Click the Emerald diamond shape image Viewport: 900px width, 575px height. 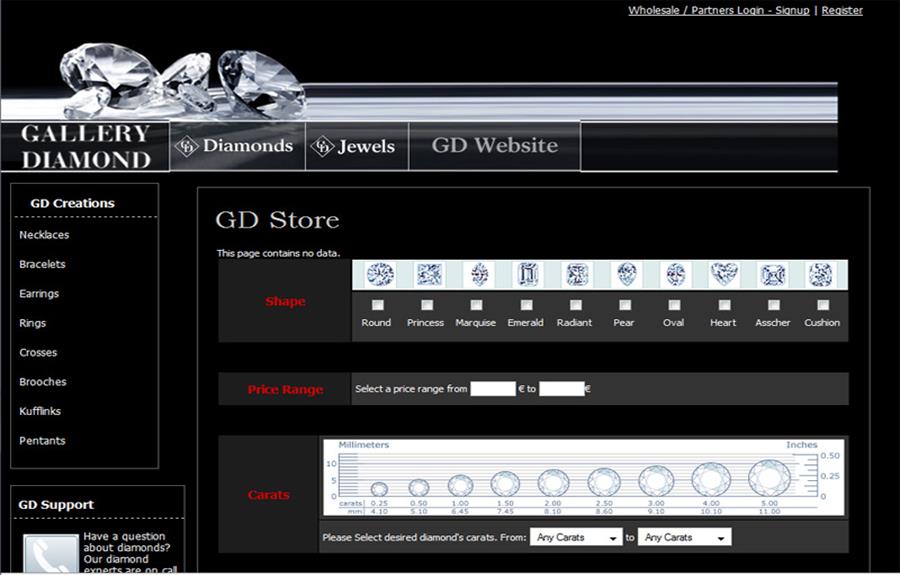coord(527,274)
